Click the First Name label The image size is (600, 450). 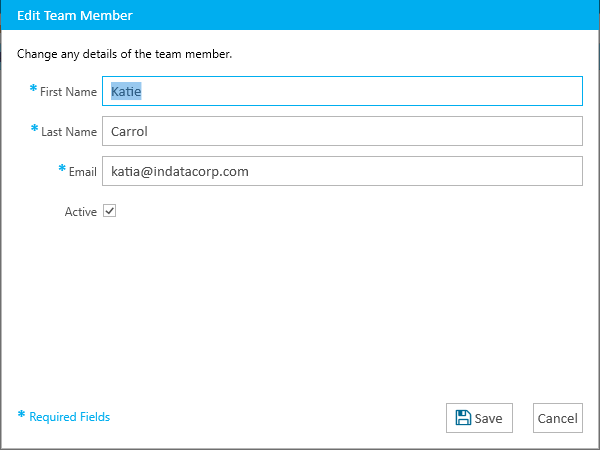[68, 92]
